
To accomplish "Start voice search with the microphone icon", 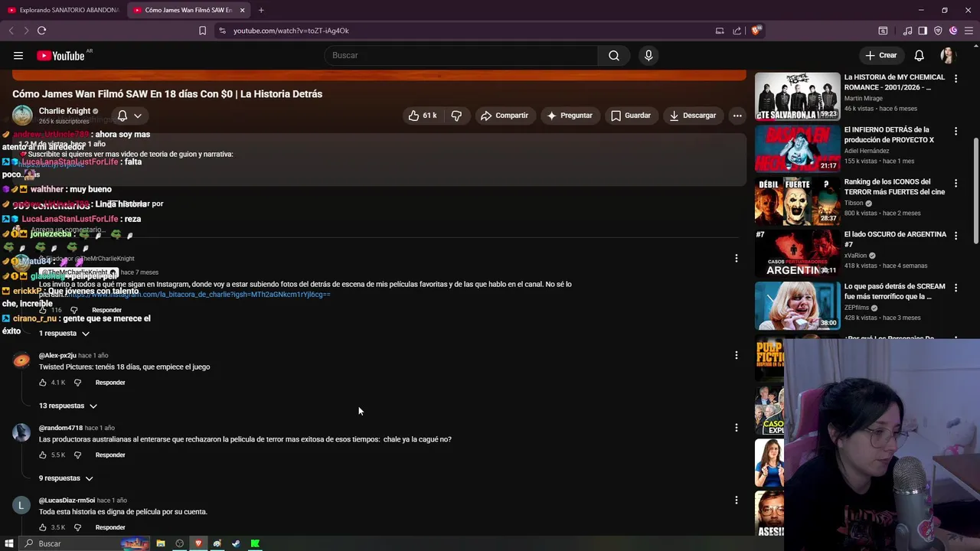I will point(648,55).
